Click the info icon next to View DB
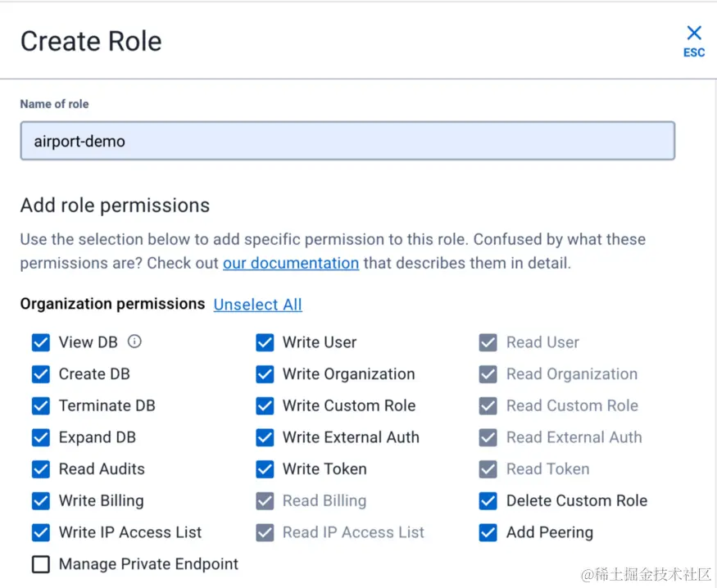Viewport: 717px width, 588px height. pos(134,341)
